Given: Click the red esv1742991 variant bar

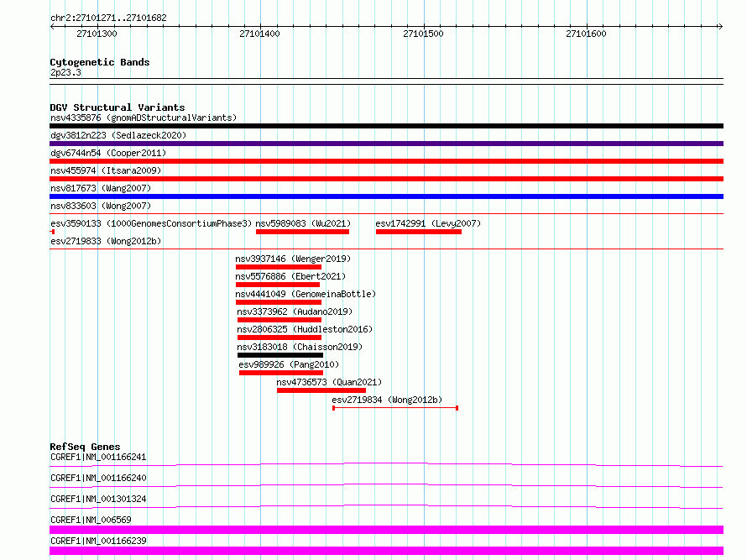Looking at the screenshot, I should point(419,232).
